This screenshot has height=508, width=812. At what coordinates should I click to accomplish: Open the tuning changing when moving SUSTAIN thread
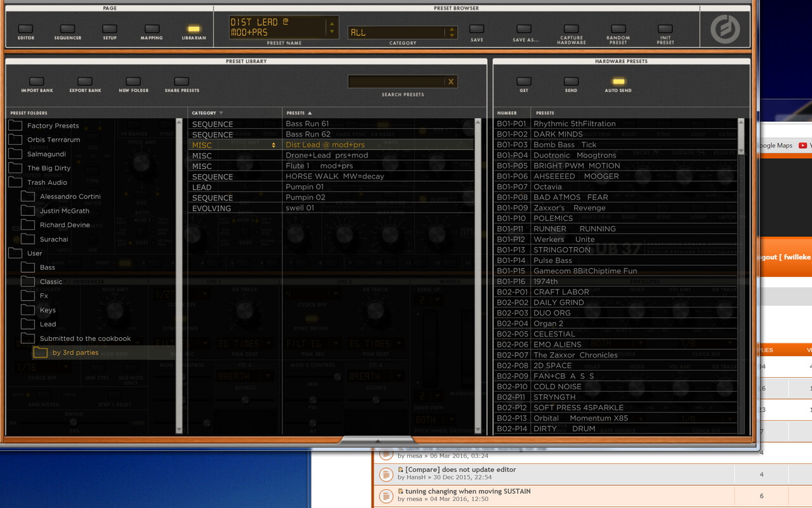pos(467,491)
